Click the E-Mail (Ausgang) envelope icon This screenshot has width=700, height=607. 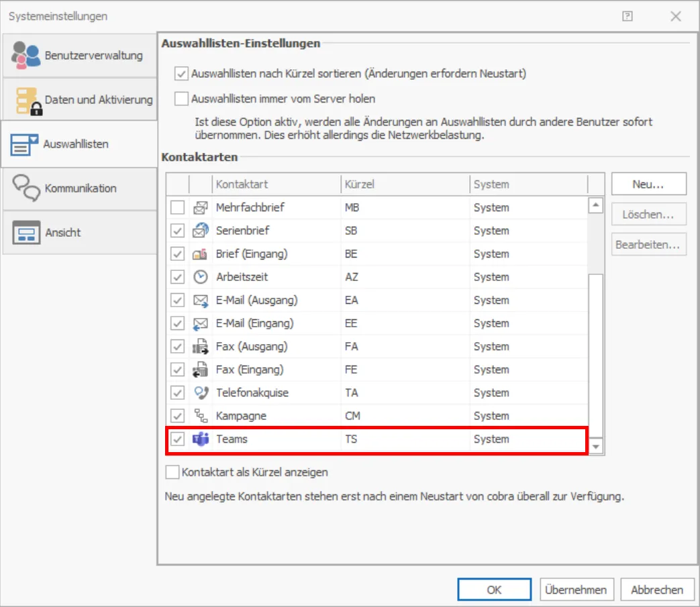[x=201, y=300]
